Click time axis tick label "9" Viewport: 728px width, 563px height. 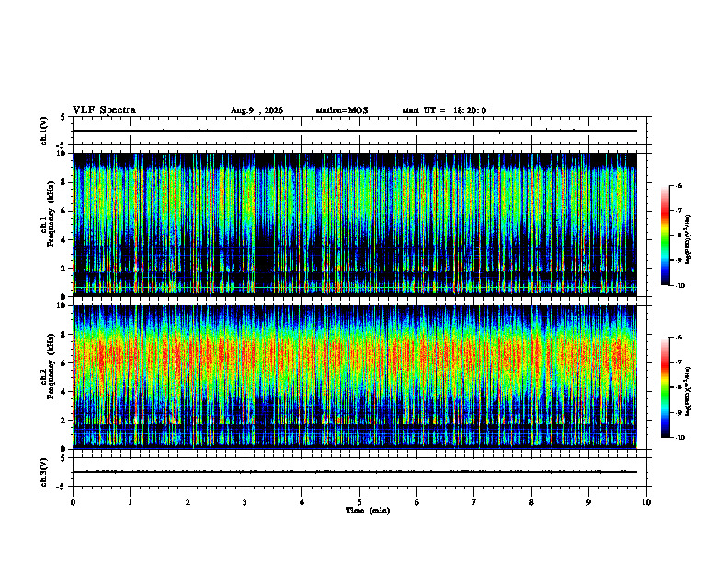588,502
